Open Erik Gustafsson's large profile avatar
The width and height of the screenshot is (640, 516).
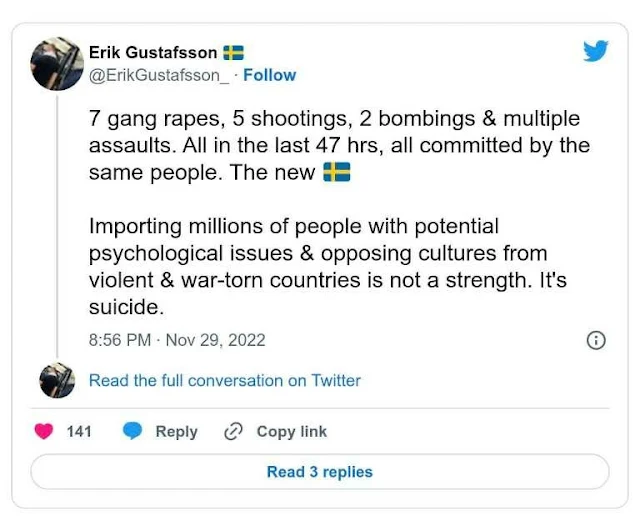pyautogui.click(x=57, y=64)
